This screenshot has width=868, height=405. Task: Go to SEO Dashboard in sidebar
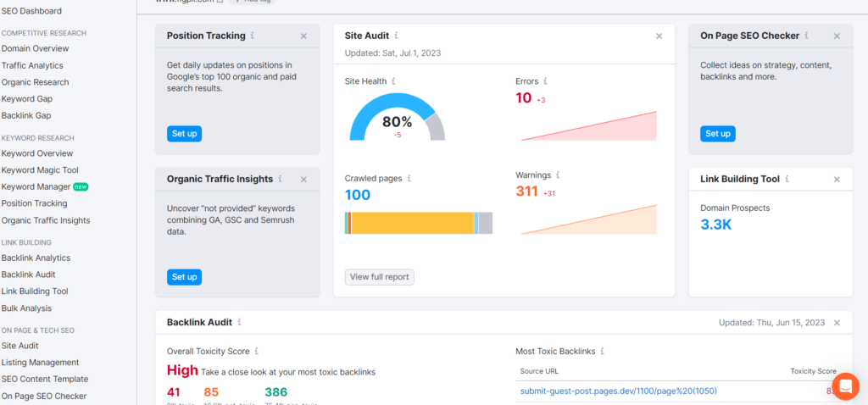31,11
